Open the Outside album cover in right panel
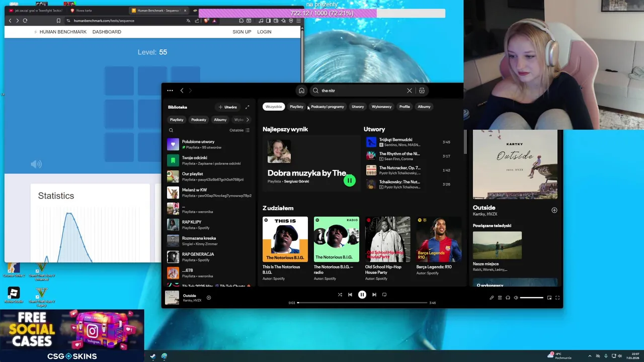 (515, 165)
